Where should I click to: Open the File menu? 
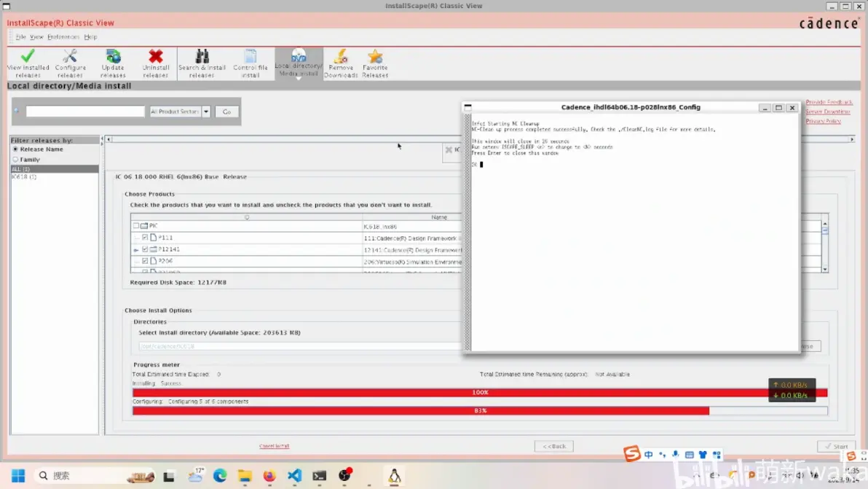[x=20, y=37]
